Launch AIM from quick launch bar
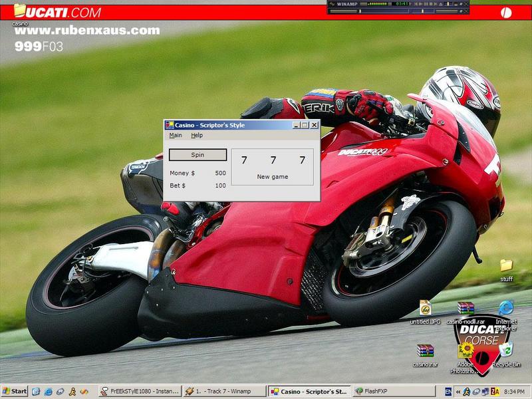The height and width of the screenshot is (399, 532). pos(72,392)
